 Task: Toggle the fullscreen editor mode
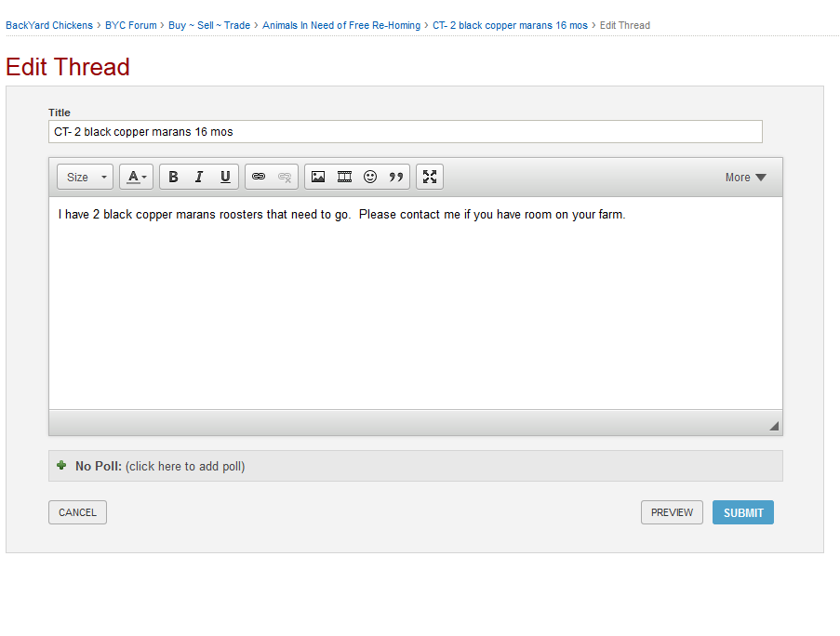pyautogui.click(x=430, y=177)
